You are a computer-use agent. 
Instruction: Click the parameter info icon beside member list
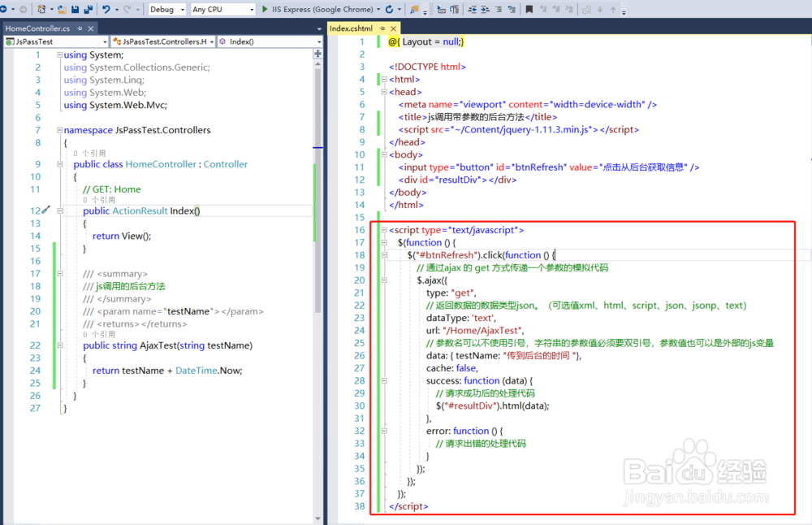[x=454, y=9]
